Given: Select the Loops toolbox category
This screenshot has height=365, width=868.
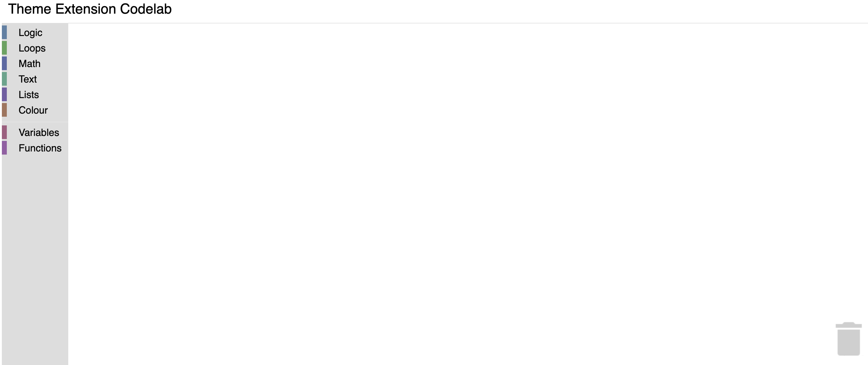Looking at the screenshot, I should [x=35, y=48].
